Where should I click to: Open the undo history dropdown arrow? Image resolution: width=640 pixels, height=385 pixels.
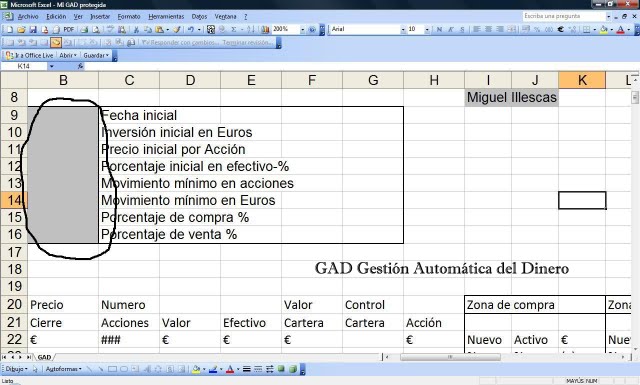[x=199, y=29]
